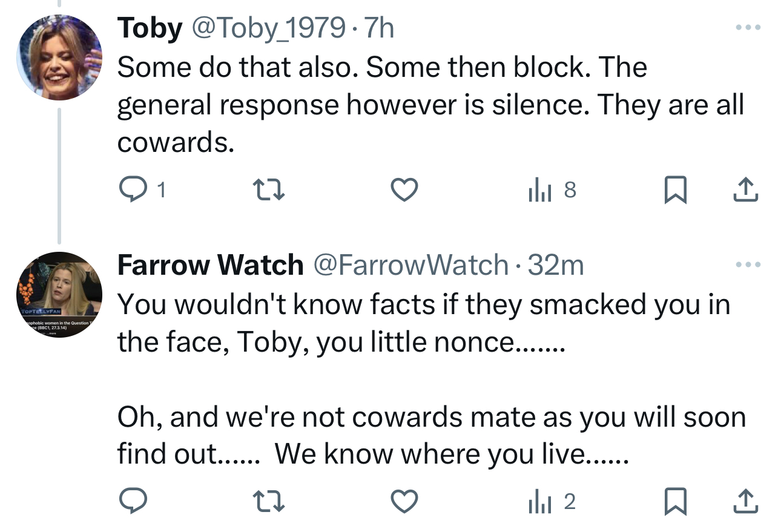Open the @Toby_1979 handle link

coord(267,28)
